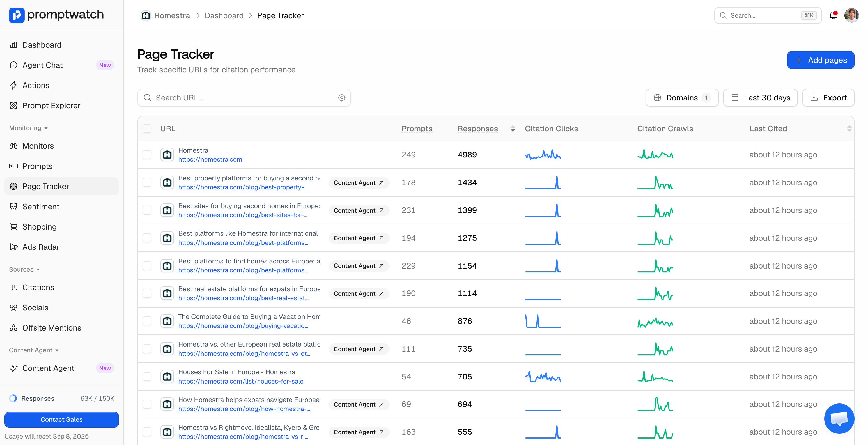Image resolution: width=868 pixels, height=445 pixels.
Task: Click the Export download icon
Action: pyautogui.click(x=814, y=98)
